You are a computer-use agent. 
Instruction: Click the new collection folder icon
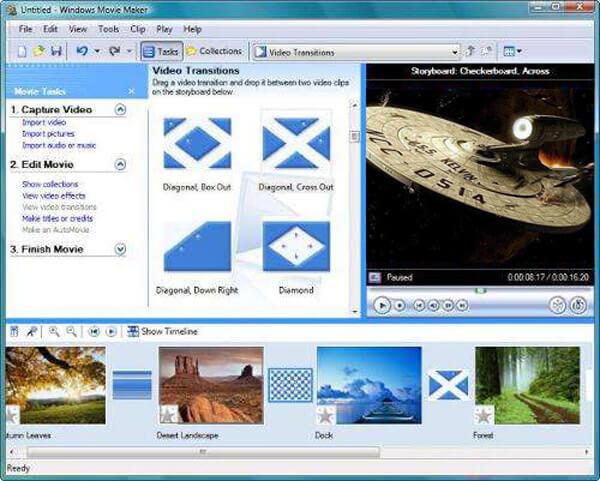[x=487, y=51]
